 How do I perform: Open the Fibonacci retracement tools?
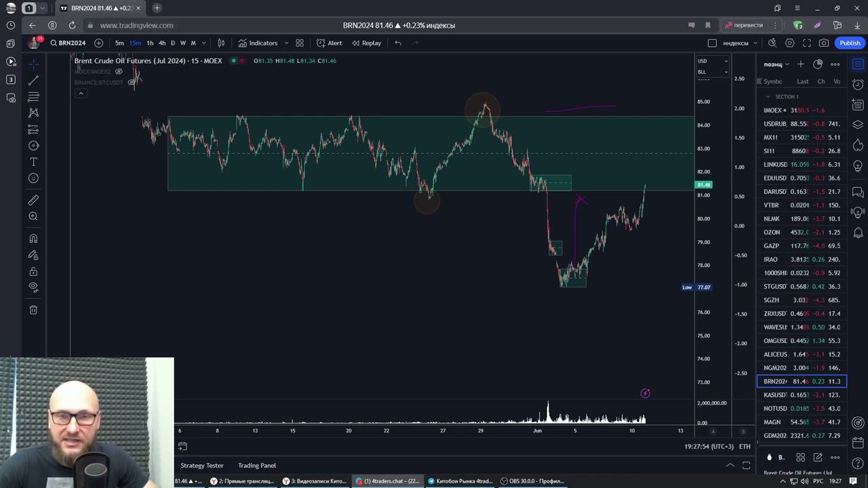pyautogui.click(x=33, y=96)
